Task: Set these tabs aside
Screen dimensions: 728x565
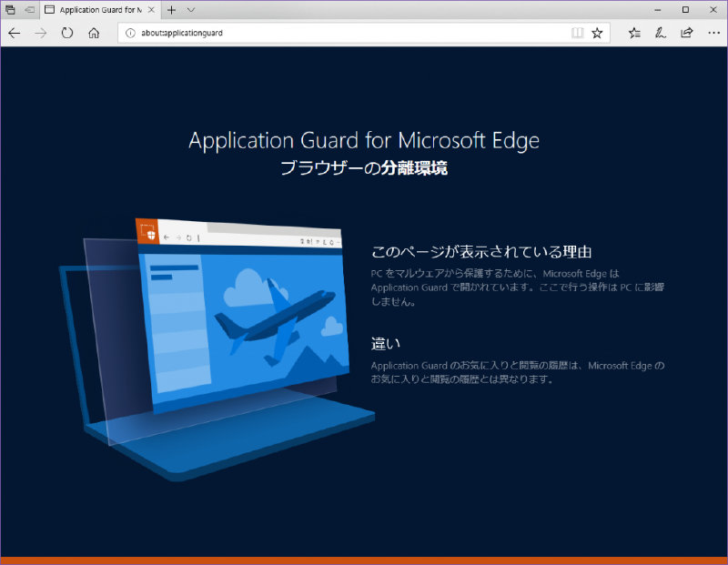Action: click(10, 9)
